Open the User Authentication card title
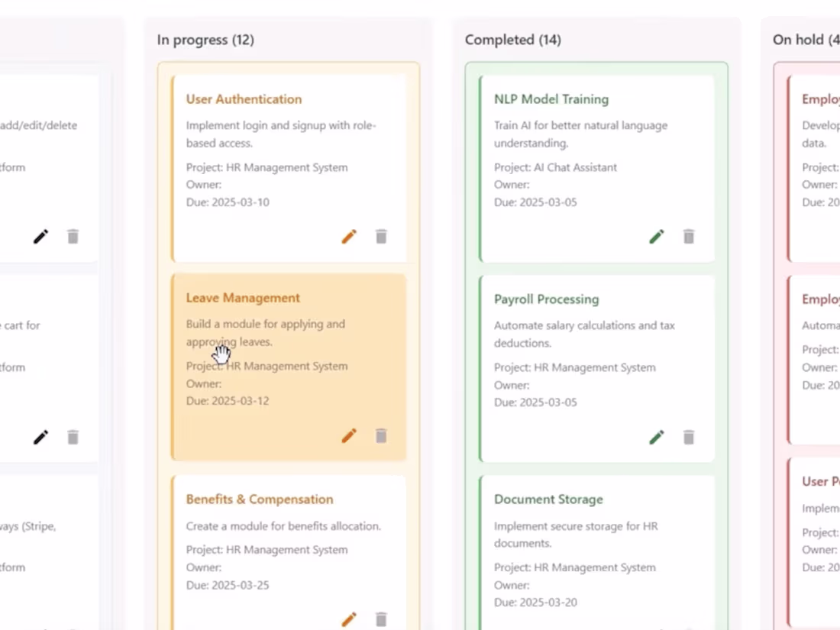840x630 pixels. (244, 99)
